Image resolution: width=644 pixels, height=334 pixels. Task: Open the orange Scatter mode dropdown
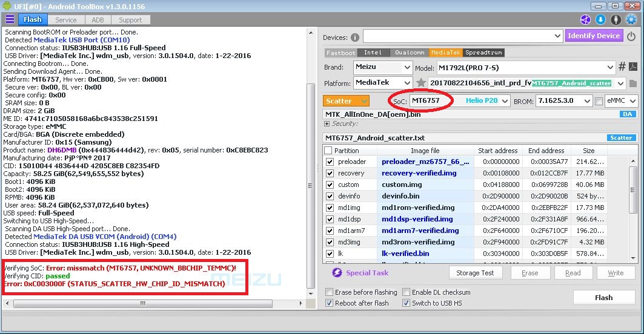346,101
